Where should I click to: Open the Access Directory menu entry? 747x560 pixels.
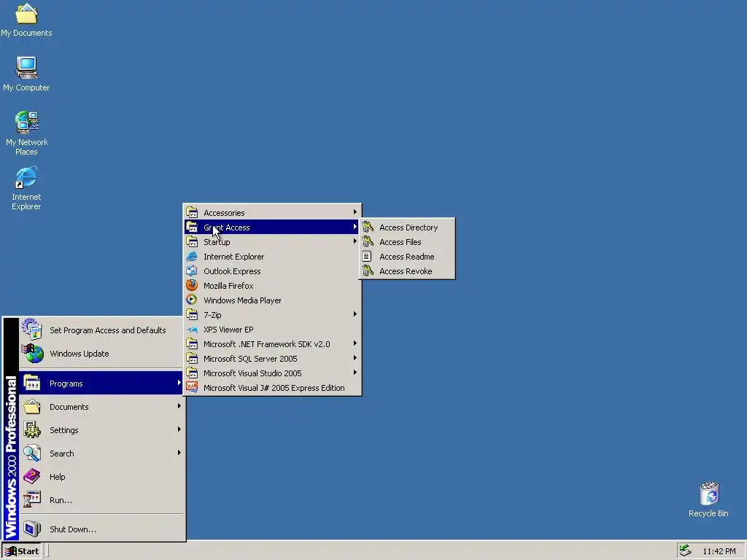tap(407, 227)
